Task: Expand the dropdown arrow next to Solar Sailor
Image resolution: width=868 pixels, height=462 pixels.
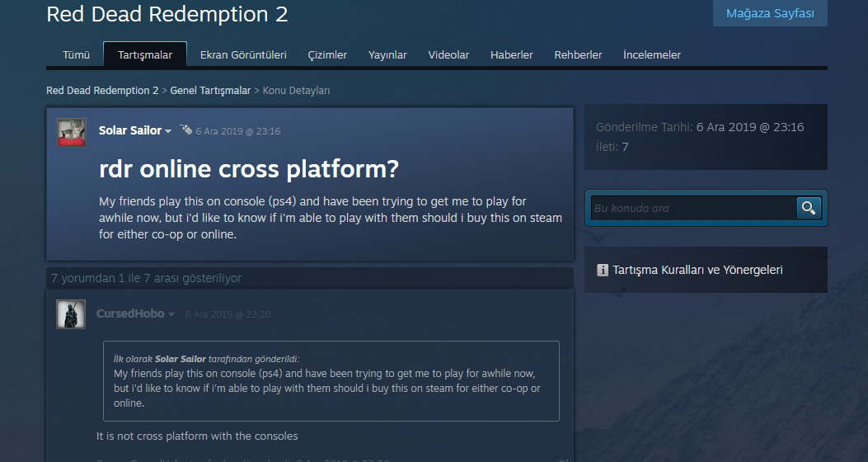Action: pos(168,131)
